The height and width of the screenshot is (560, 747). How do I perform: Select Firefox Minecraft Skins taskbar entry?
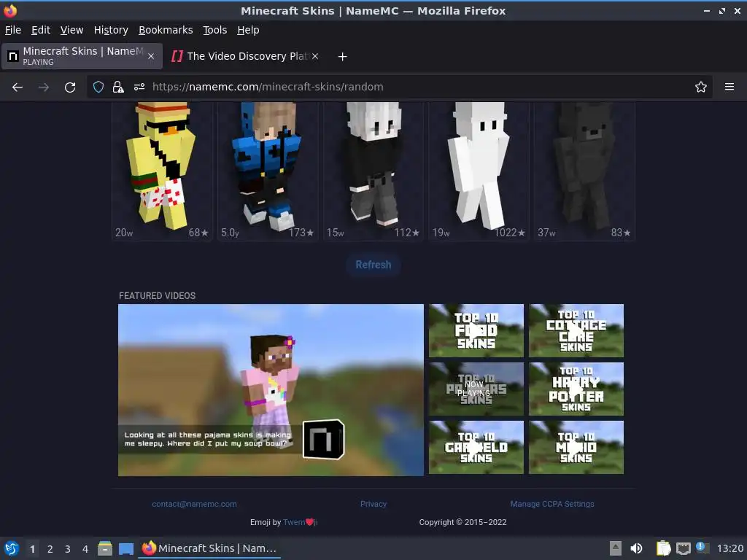[209, 548]
